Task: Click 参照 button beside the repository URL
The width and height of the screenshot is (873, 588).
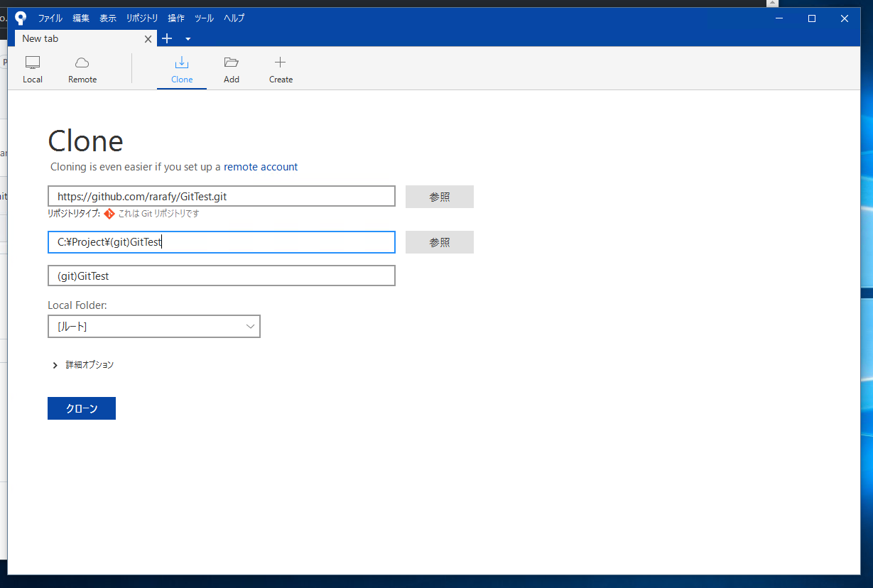Action: [439, 197]
